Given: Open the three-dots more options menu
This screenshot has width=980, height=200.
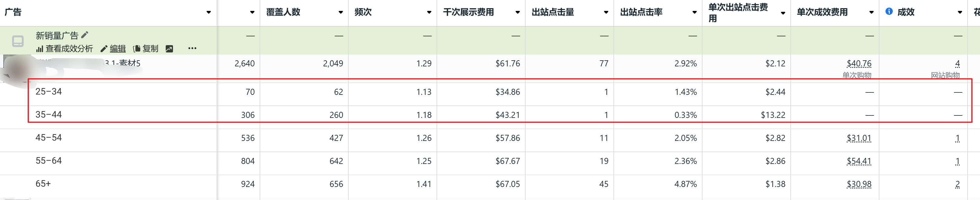Looking at the screenshot, I should click(192, 48).
